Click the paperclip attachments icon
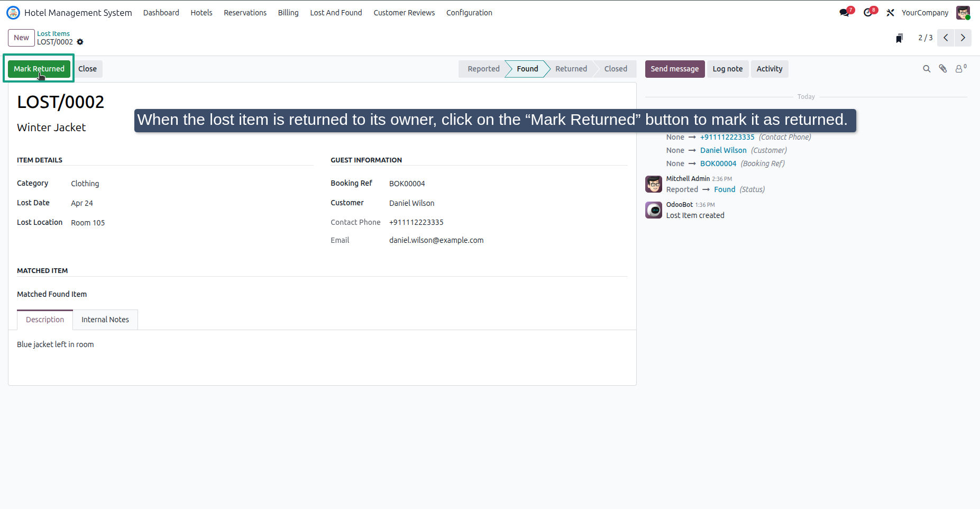Screen dimensions: 980x509 (x=943, y=69)
